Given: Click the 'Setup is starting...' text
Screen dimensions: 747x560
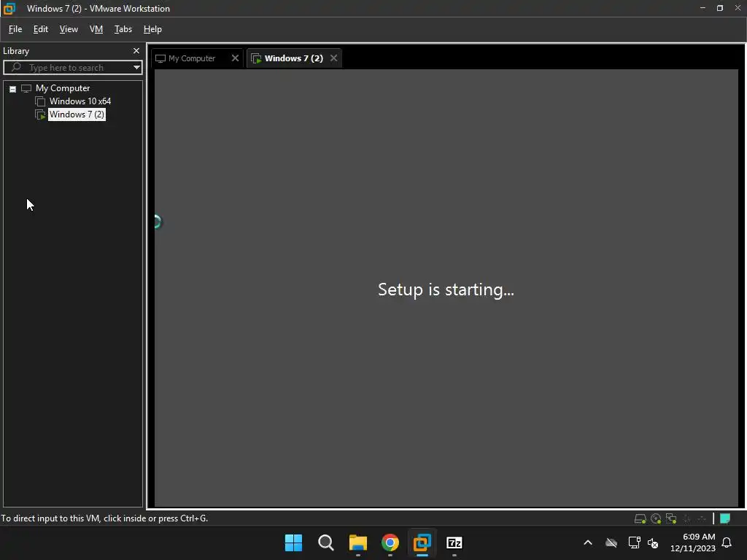Looking at the screenshot, I should pyautogui.click(x=446, y=289).
